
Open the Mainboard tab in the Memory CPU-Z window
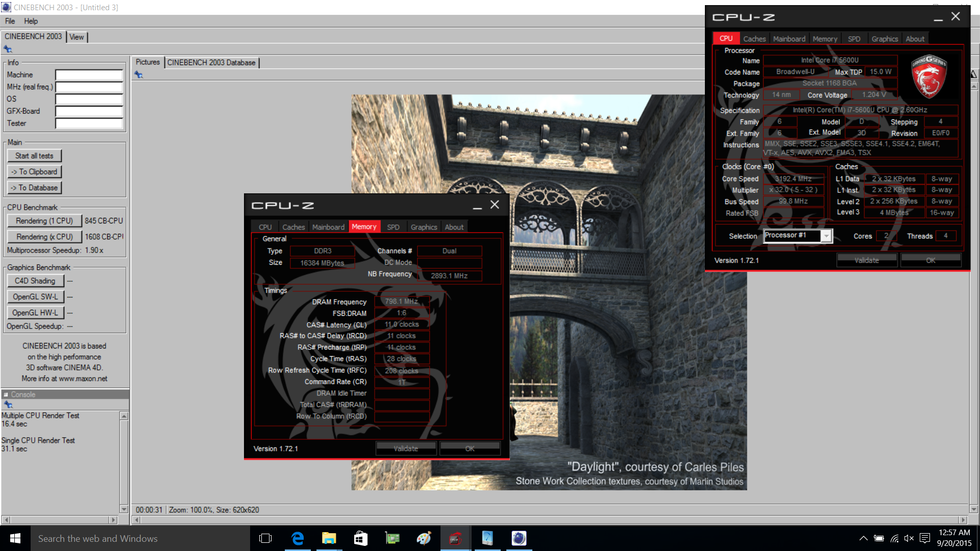coord(328,227)
